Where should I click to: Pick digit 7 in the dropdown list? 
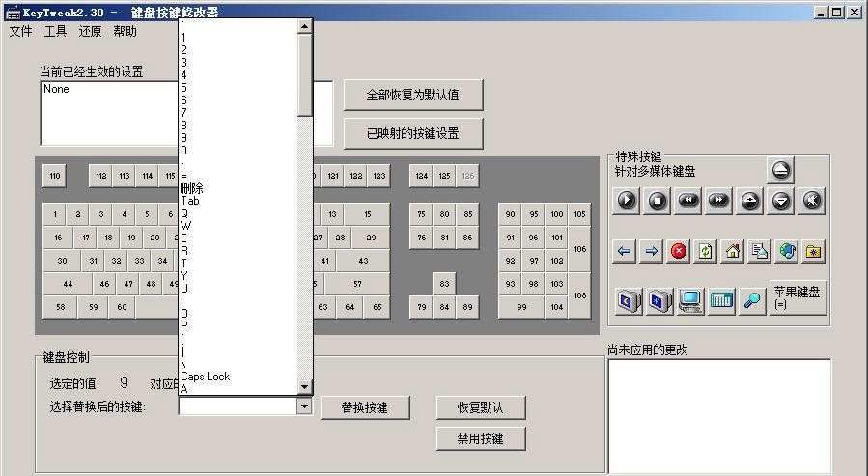coord(238,113)
